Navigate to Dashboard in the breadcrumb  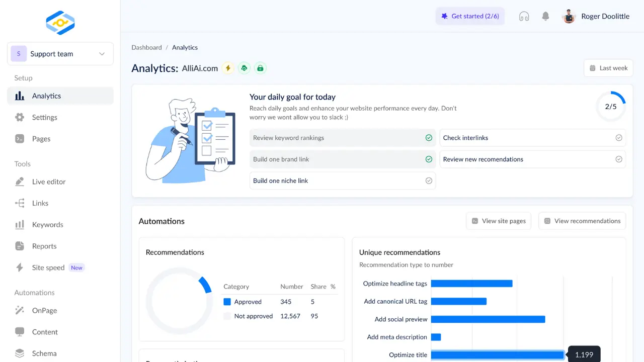pos(146,47)
